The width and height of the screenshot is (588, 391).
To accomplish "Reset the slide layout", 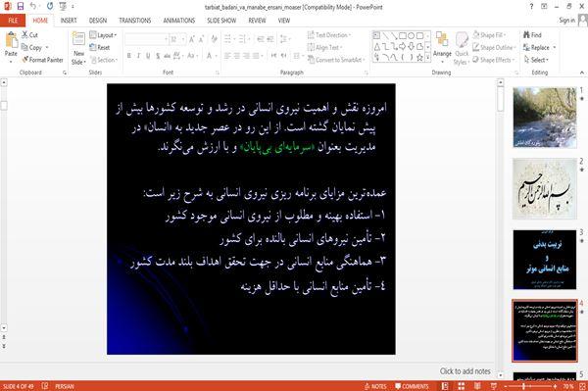I will [100, 47].
